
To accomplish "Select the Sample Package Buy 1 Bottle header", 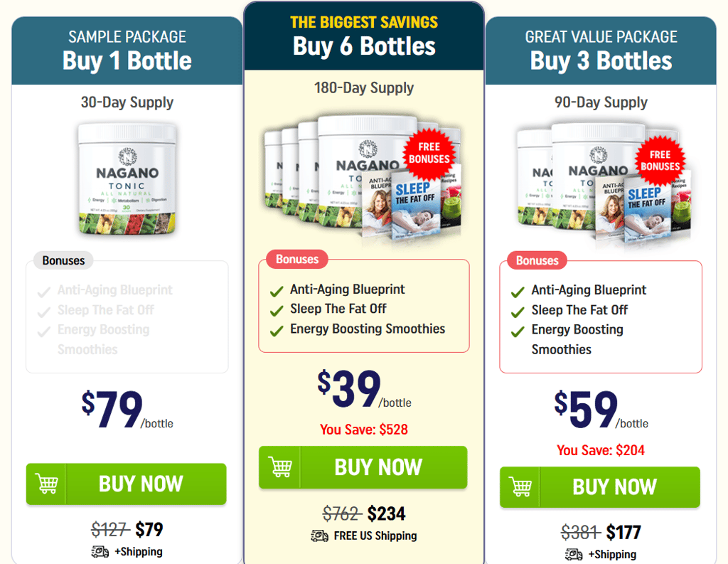I will [x=127, y=51].
